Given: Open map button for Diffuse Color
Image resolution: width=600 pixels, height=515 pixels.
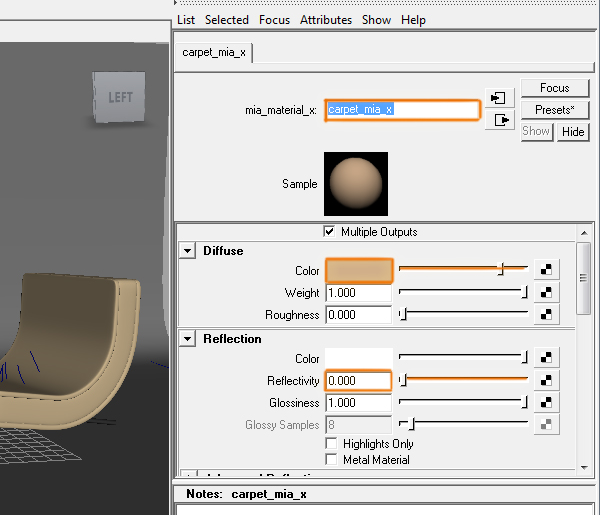Looking at the screenshot, I should click(546, 270).
